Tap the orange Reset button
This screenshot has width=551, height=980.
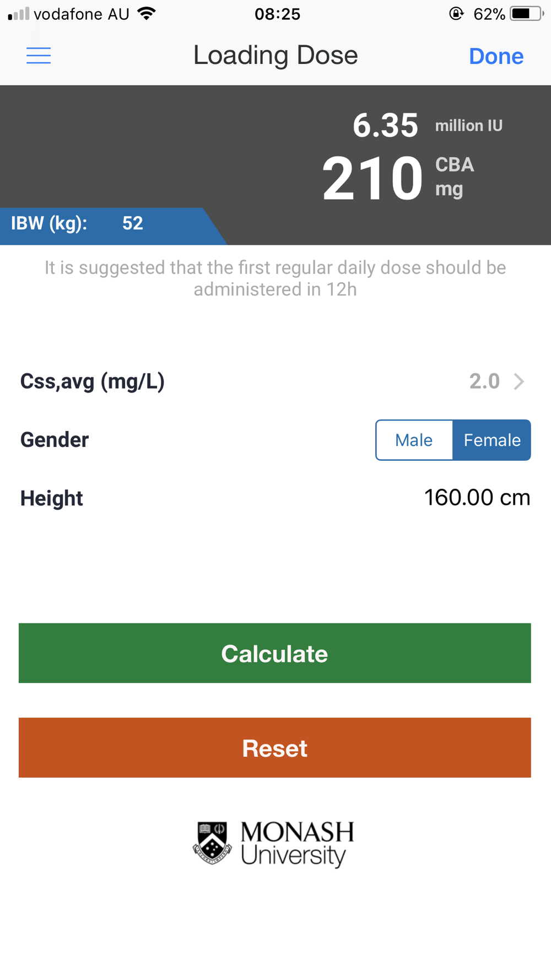[x=275, y=747]
